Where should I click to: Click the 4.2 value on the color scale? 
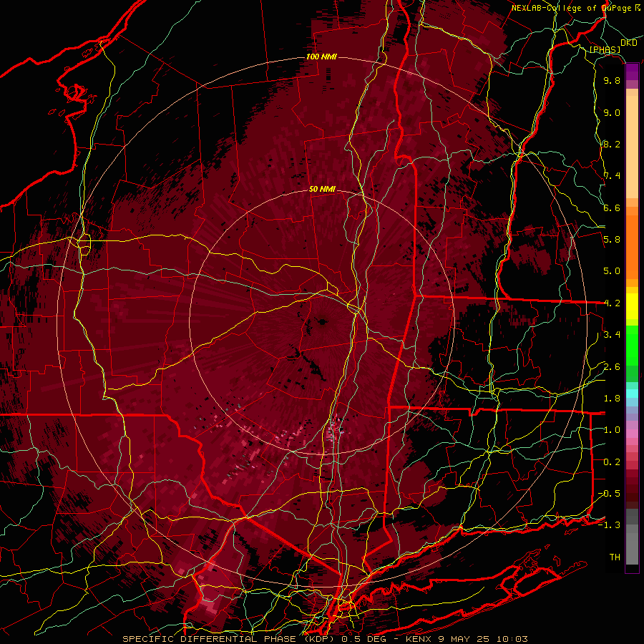[612, 303]
